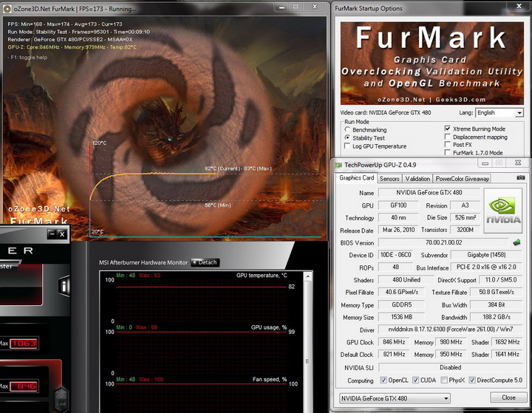Select the Benchmarking run mode
The width and height of the screenshot is (532, 413).
click(x=347, y=129)
